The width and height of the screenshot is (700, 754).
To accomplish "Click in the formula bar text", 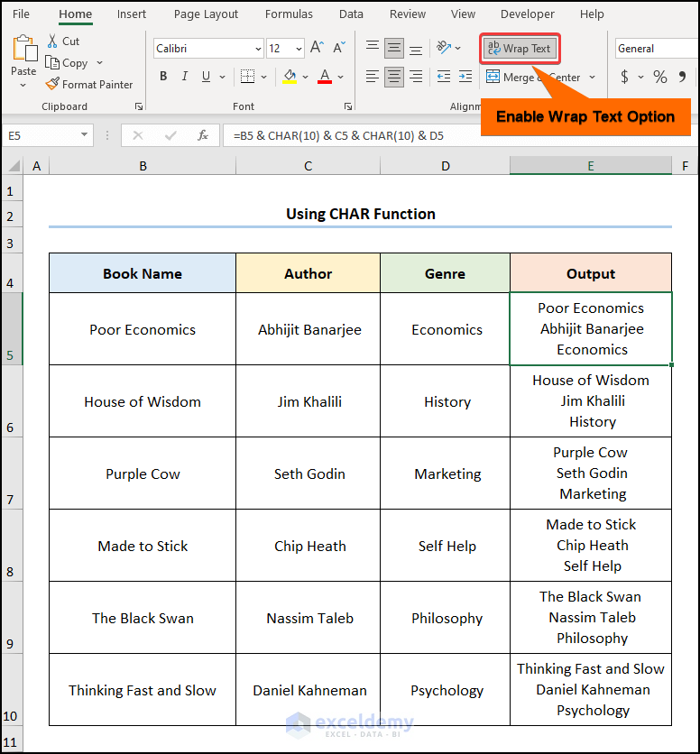I will (338, 135).
